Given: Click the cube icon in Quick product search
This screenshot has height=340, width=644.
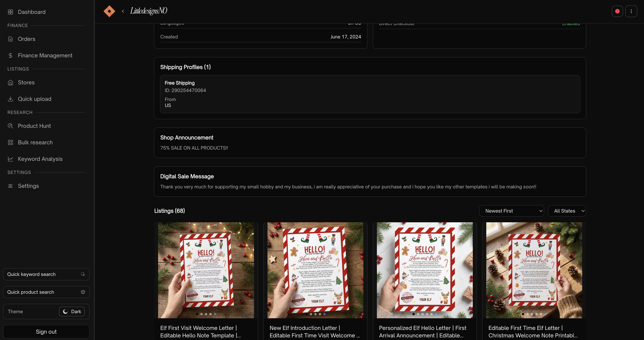Looking at the screenshot, I should (83, 292).
